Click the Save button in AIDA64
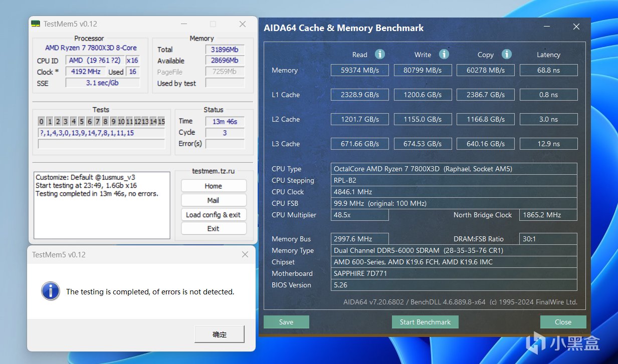Viewport: 618px width, 364px height. tap(286, 322)
